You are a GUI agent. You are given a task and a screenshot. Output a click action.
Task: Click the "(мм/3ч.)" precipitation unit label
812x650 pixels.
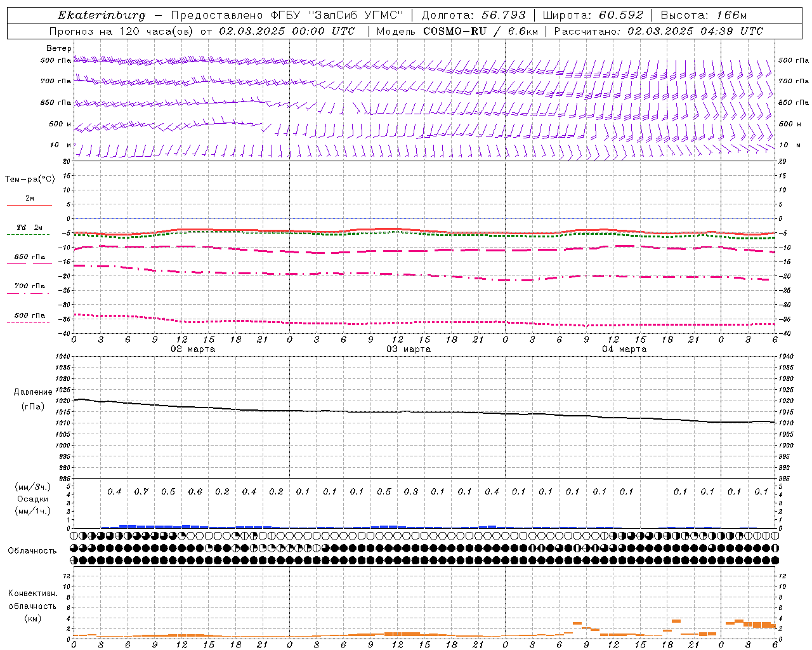point(33,487)
